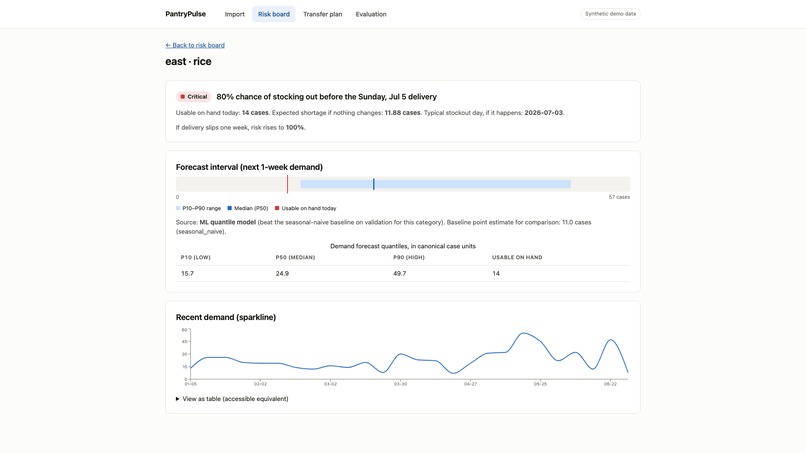Select the Risk board tab
Viewport: 806px width, 453px height.
click(x=273, y=14)
